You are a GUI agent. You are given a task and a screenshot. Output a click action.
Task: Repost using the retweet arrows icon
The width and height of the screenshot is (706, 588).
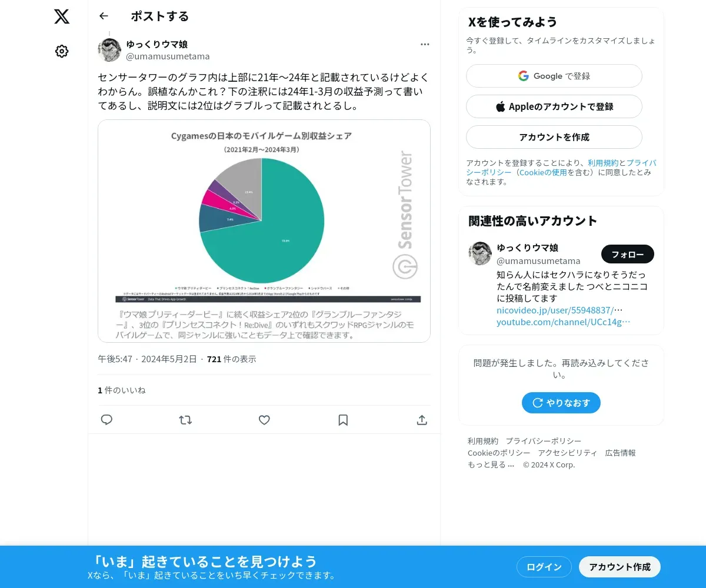coord(185,420)
